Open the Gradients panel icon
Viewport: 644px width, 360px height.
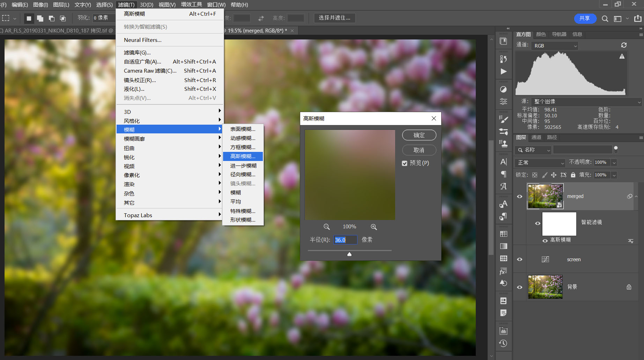tap(503, 246)
